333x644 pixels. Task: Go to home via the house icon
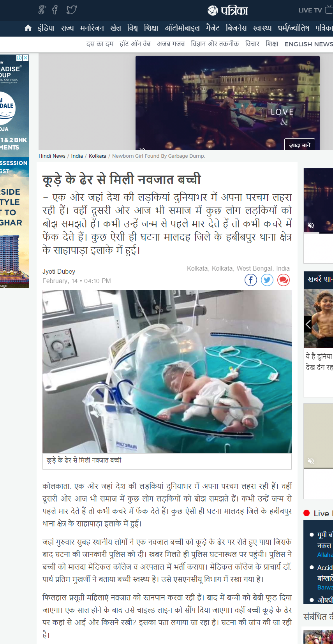pyautogui.click(x=28, y=28)
